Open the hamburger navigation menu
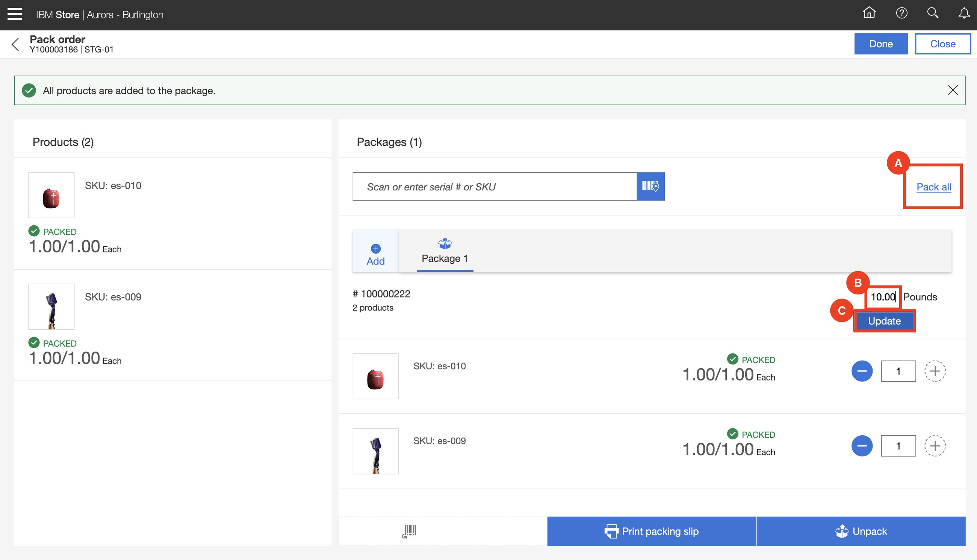 15,15
